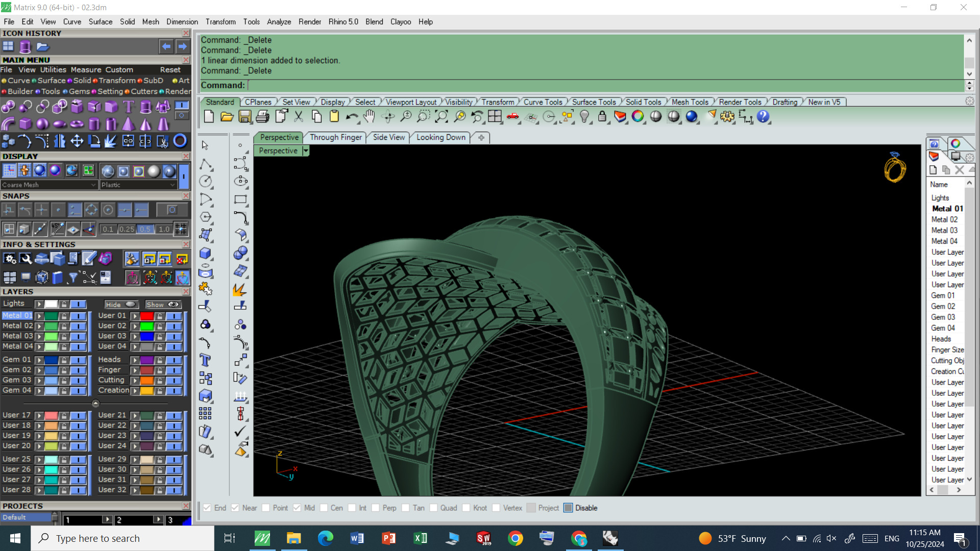
Task: Toggle the Disable osnap button
Action: [x=568, y=508]
